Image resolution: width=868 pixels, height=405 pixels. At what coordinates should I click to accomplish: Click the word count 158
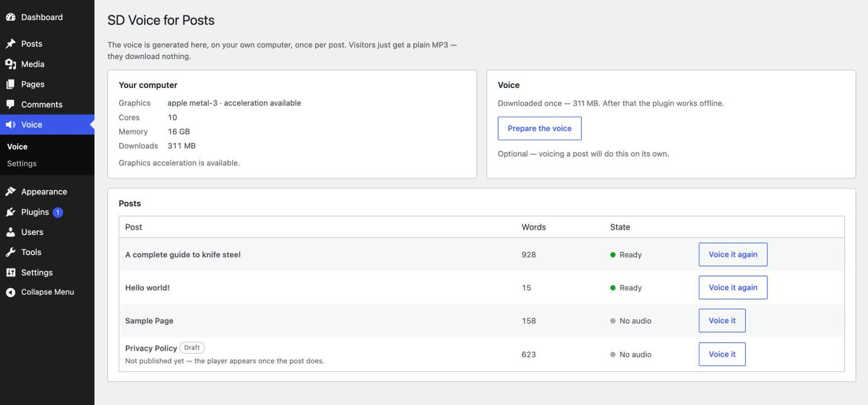click(529, 321)
